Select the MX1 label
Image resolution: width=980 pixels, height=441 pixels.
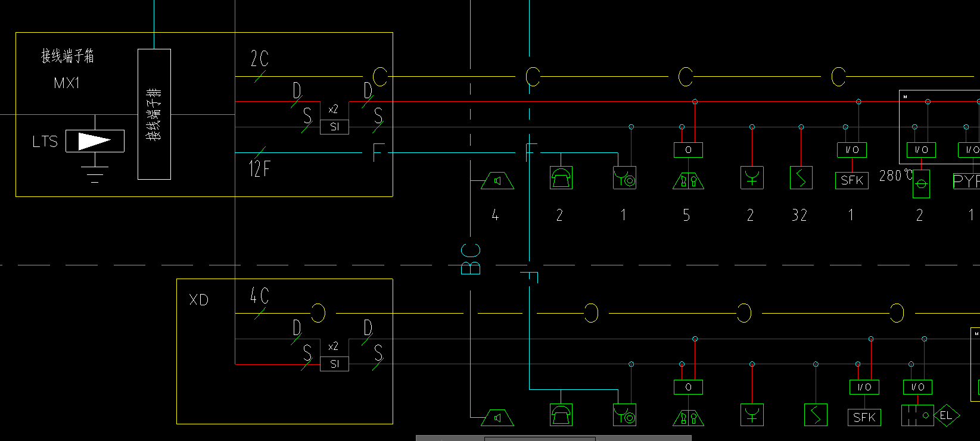[x=67, y=83]
